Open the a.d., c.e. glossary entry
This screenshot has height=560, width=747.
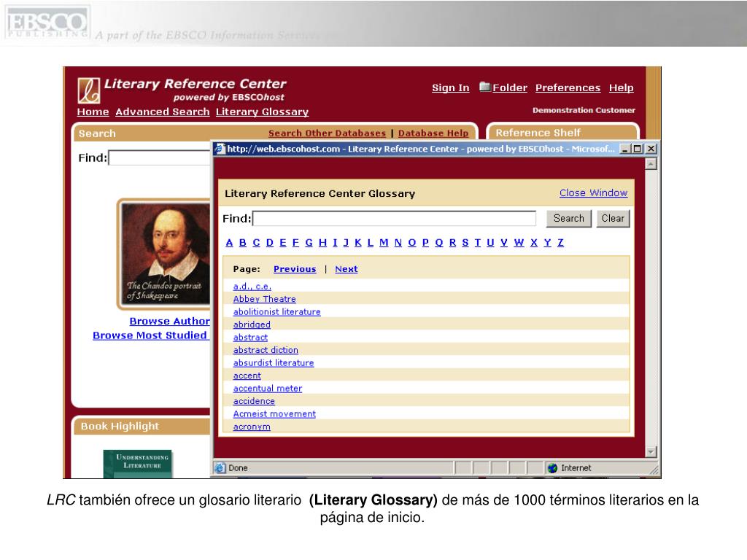(x=252, y=286)
